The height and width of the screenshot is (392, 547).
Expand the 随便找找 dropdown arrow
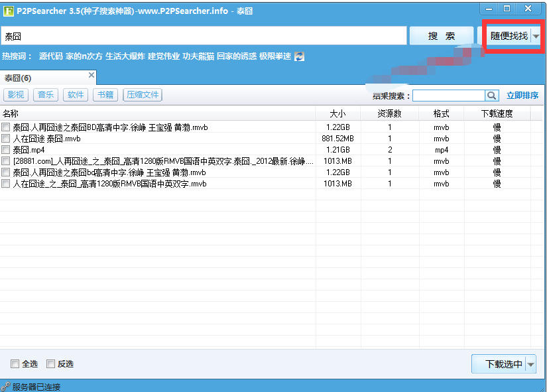click(x=536, y=36)
